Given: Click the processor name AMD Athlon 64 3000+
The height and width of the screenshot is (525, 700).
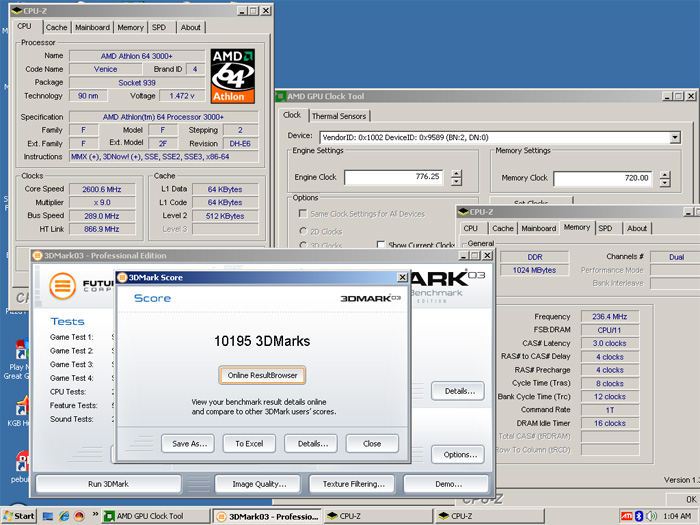Looking at the screenshot, I should (x=137, y=56).
